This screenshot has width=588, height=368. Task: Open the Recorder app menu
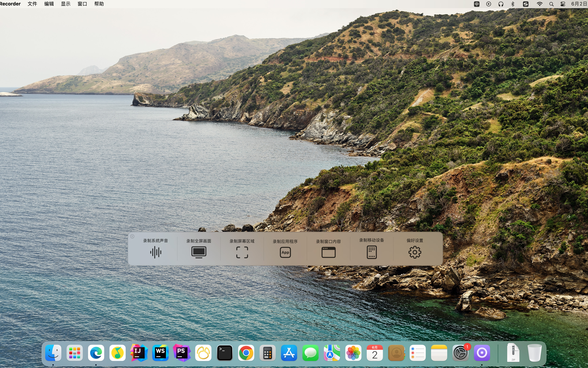coord(10,4)
